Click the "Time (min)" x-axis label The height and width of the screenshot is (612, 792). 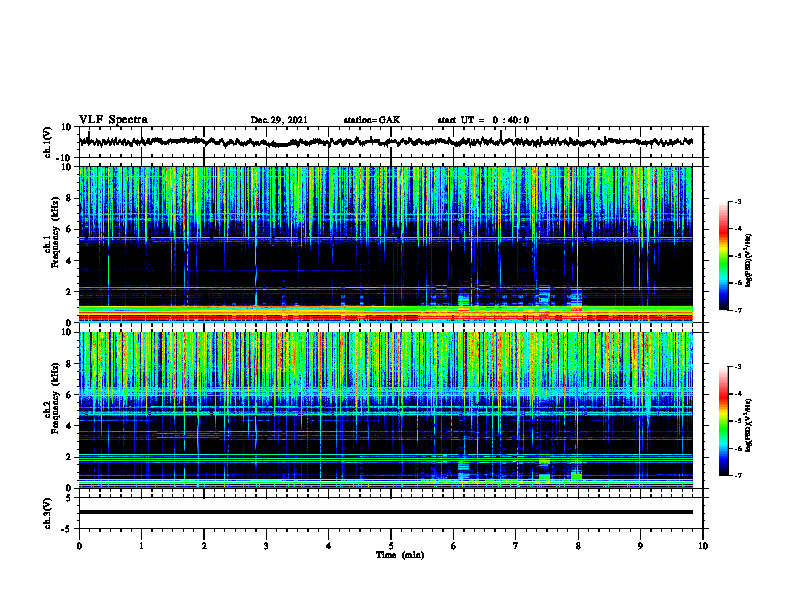coord(400,555)
